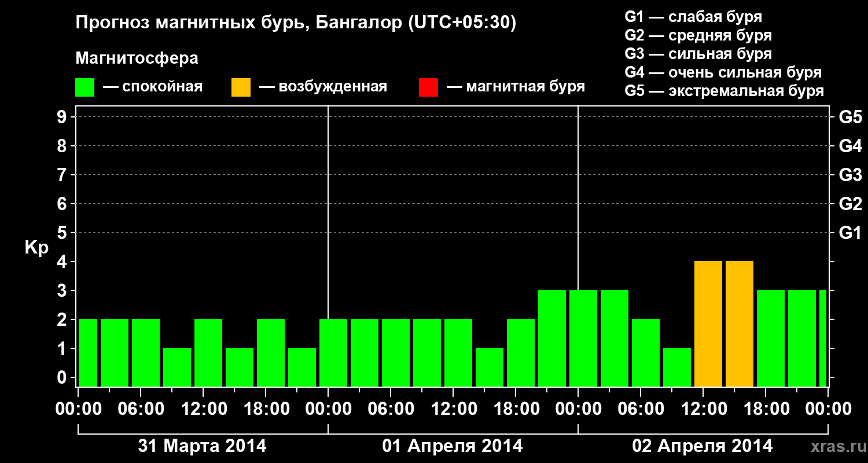This screenshot has width=868, height=463.
Task: Click the only Kp 1 bar on 01 Апреля
Action: tap(490, 367)
